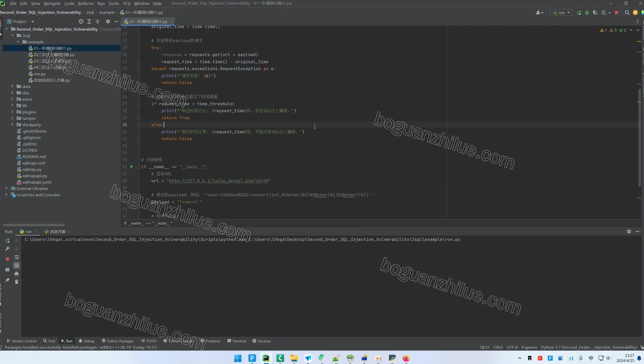This screenshot has height=364, width=644.
Task: Click the red Stop button in top toolbar
Action: (616, 12)
